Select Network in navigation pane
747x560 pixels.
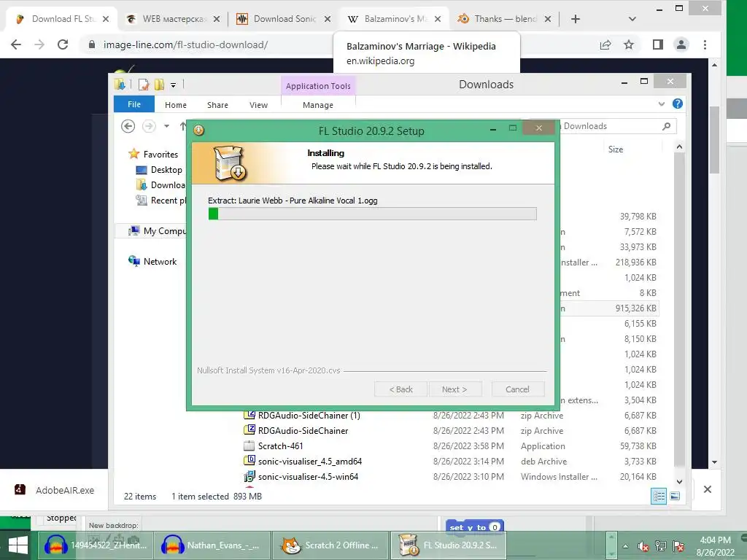pos(152,262)
